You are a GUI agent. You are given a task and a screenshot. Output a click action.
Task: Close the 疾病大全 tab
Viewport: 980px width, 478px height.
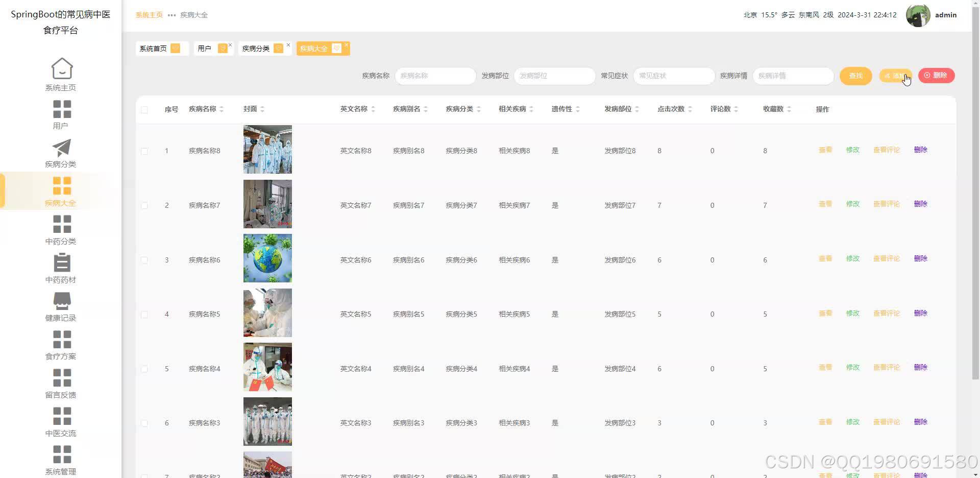tap(347, 45)
